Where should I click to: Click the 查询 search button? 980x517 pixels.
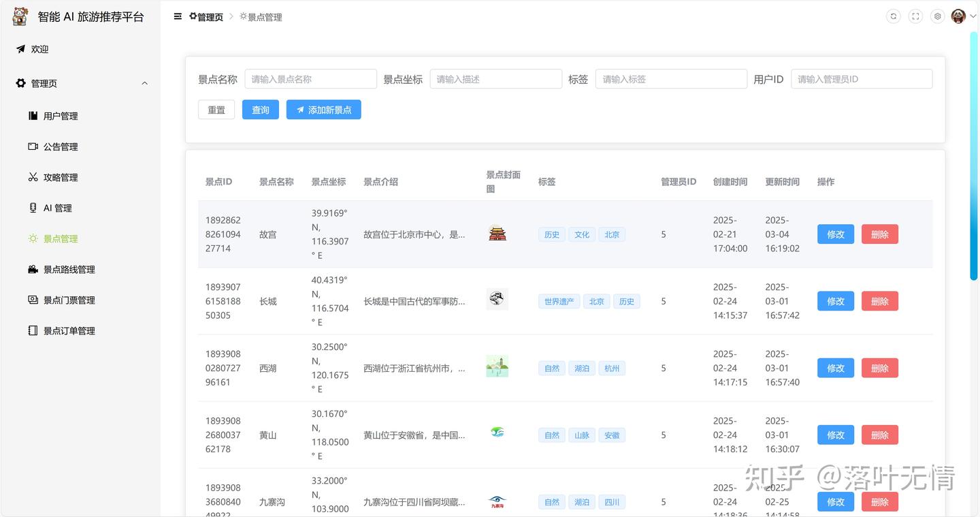pos(260,110)
